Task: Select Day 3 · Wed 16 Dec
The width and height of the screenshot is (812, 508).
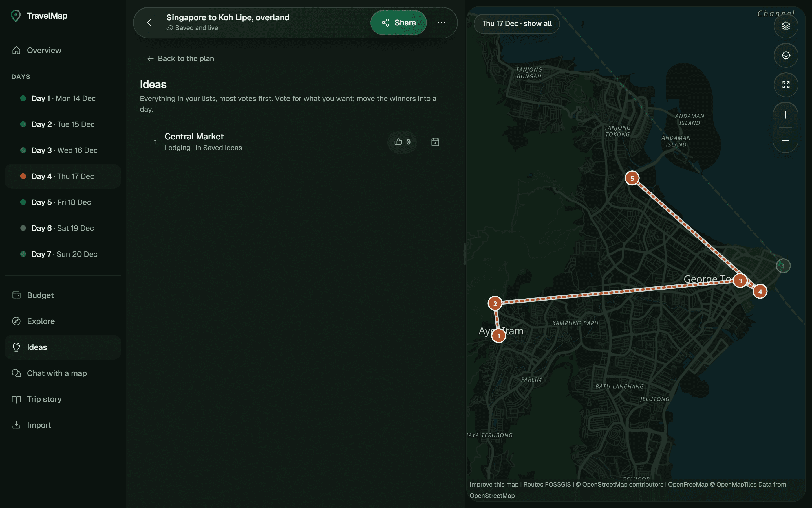Action: [x=63, y=150]
